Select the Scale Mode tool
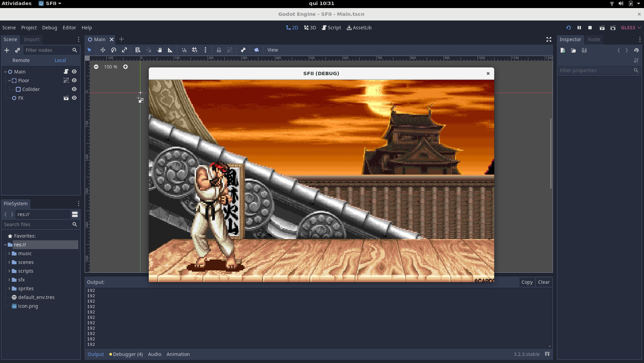Viewport: 644px width, 363px height. pos(124,50)
